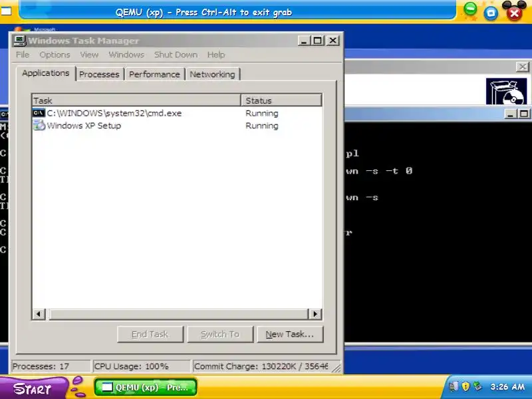Open the START menu

(x=33, y=388)
